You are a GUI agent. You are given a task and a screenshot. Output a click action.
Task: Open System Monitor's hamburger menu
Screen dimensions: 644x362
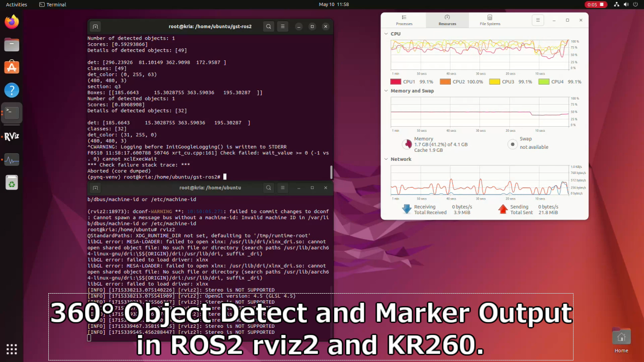coord(538,20)
